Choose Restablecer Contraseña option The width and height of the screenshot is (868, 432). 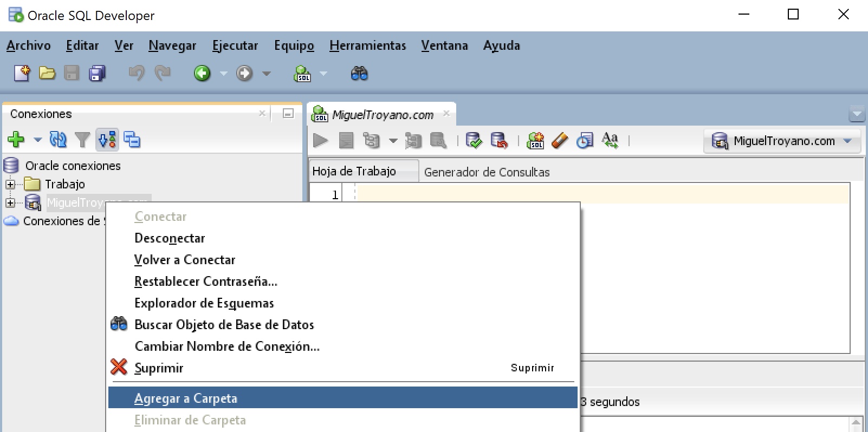point(344,282)
